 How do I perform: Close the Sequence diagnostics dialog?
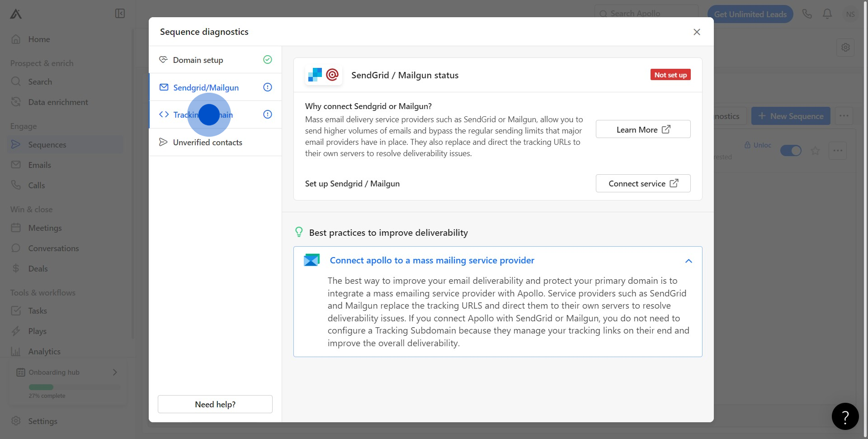pyautogui.click(x=697, y=32)
